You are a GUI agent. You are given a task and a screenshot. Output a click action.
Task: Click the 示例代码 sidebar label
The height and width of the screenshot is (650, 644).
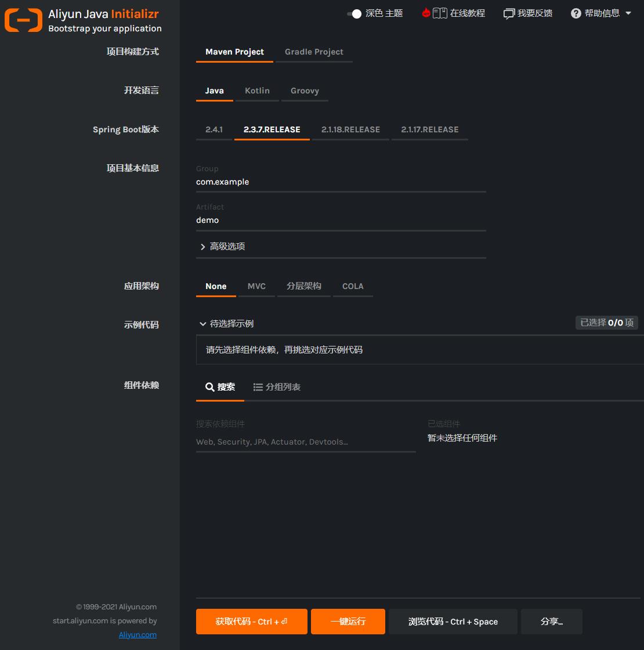142,325
